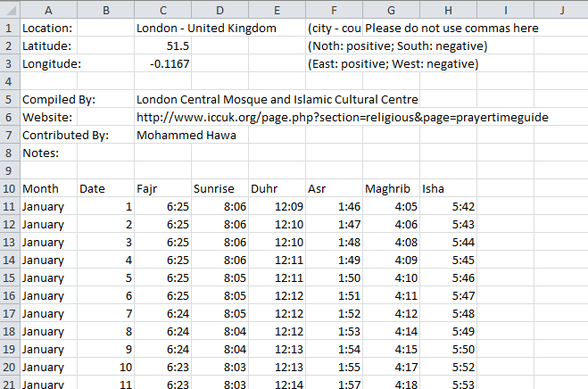Click the 'Date' column heading cell

coord(106,188)
